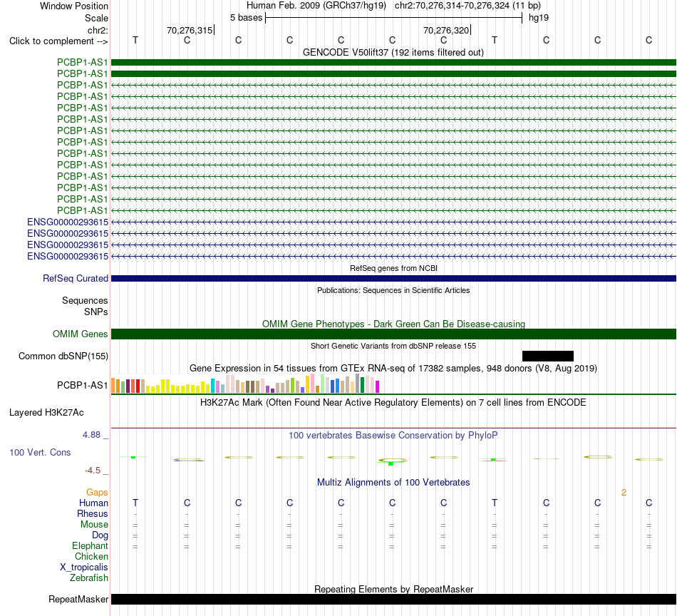Click 'chr2:70,276,314-70,276,324 (11 bp)' position text
This screenshot has height=616, width=677.
(467, 6)
